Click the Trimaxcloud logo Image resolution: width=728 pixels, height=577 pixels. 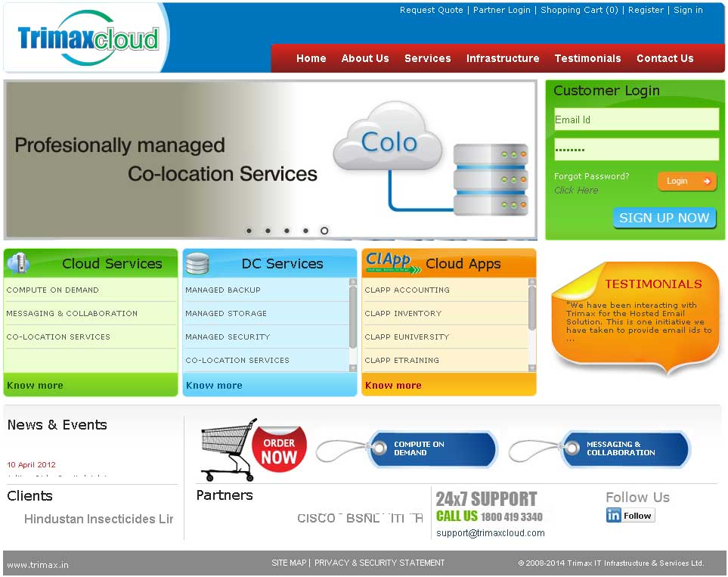tap(88, 39)
